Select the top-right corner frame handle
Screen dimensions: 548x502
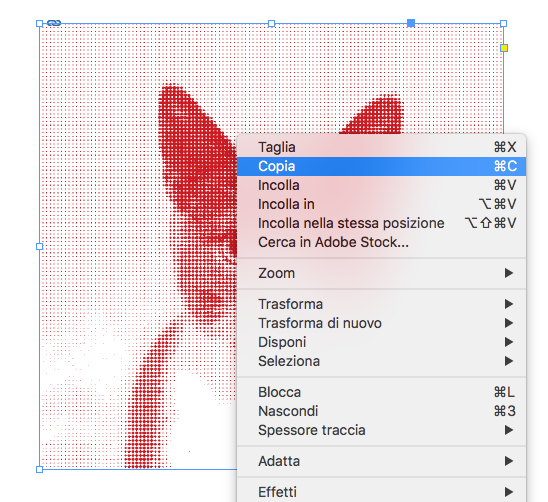[503, 23]
